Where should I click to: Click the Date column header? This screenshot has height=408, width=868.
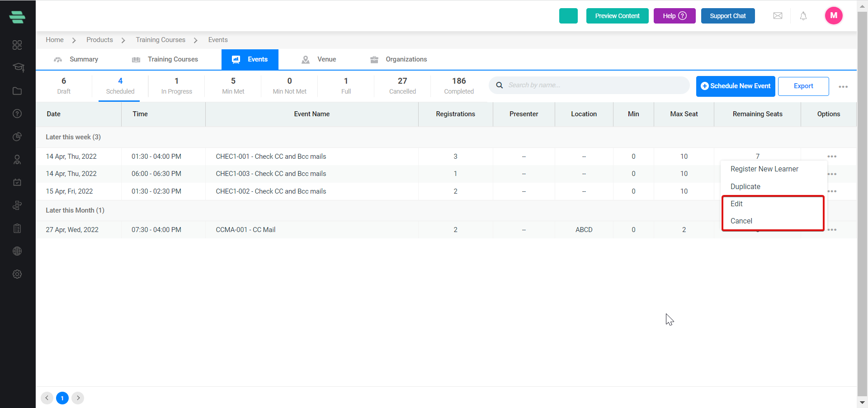point(54,114)
